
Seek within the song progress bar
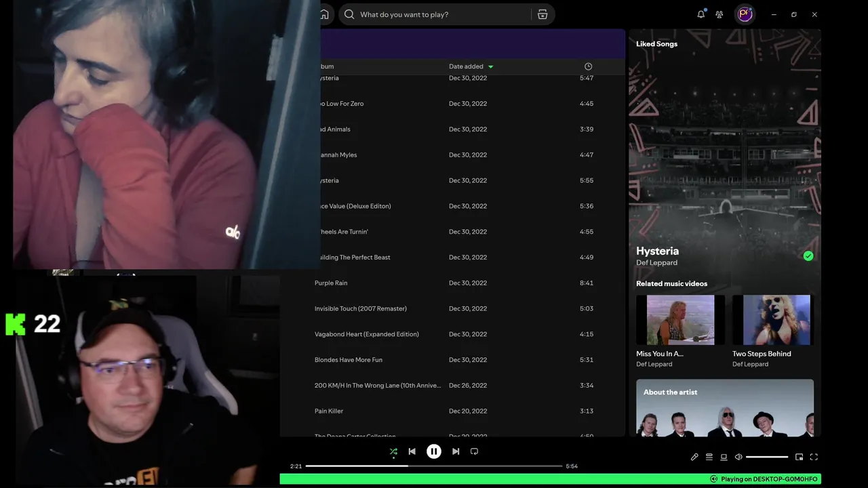(434, 466)
